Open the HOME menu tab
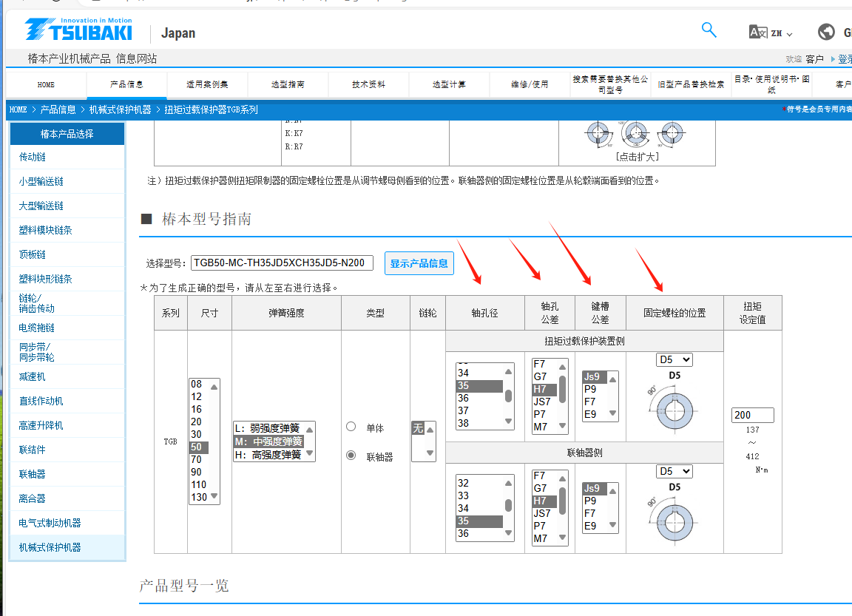Screen dimensions: 852x616 tap(46, 85)
